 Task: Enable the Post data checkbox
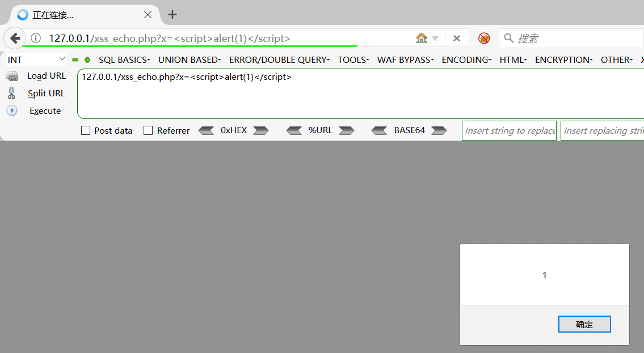pos(86,130)
